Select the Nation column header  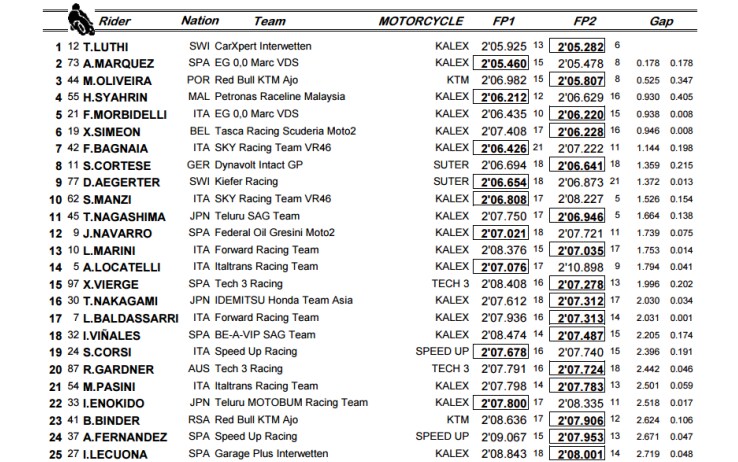click(x=200, y=21)
